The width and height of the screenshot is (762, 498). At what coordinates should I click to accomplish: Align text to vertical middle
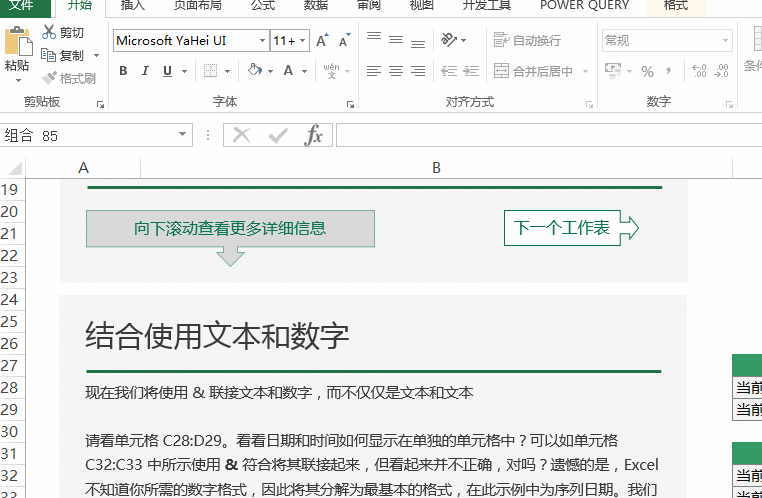[396, 40]
